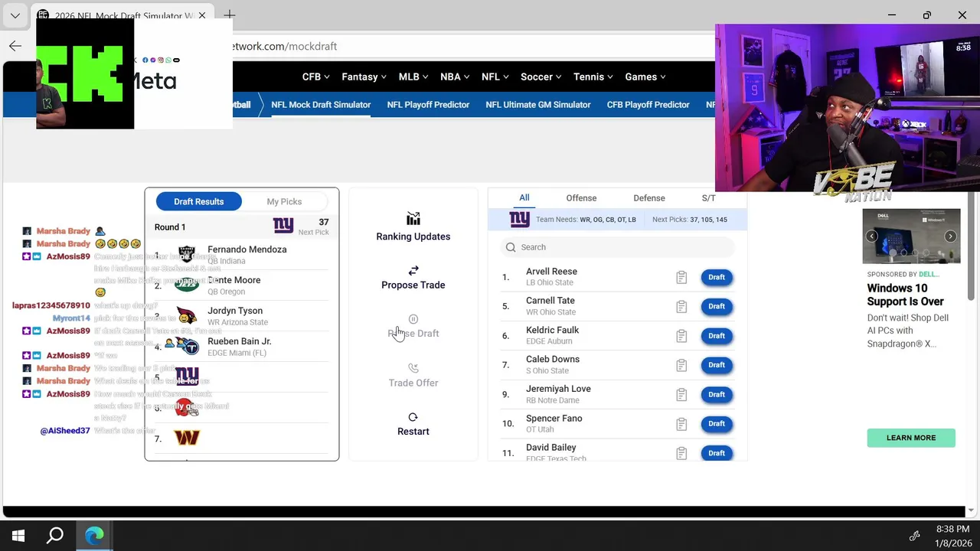Show next ad slide arrow

(950, 236)
